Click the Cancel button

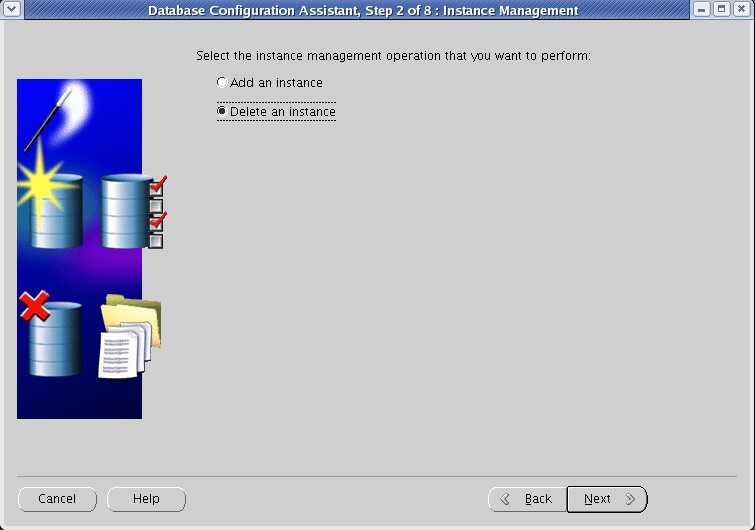click(57, 499)
